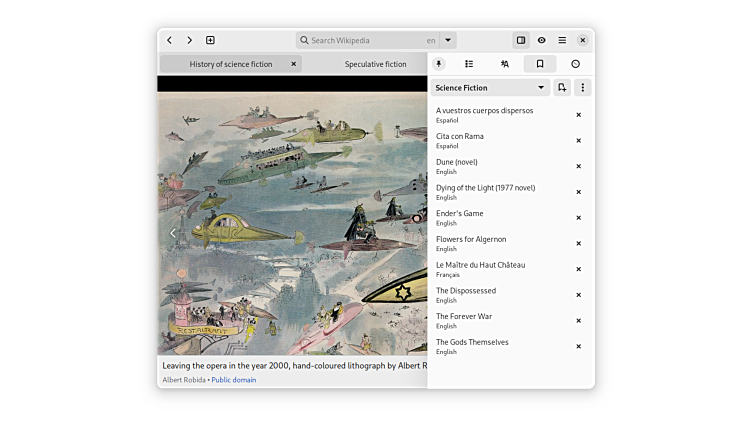
Task: Pin the sidebar with pin icon
Action: [439, 64]
